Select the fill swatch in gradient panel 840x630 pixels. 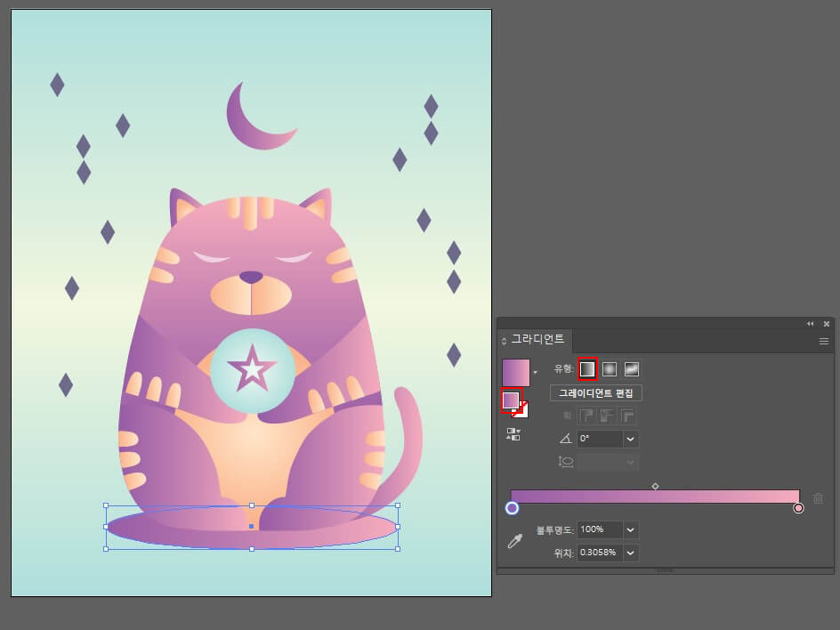[511, 400]
